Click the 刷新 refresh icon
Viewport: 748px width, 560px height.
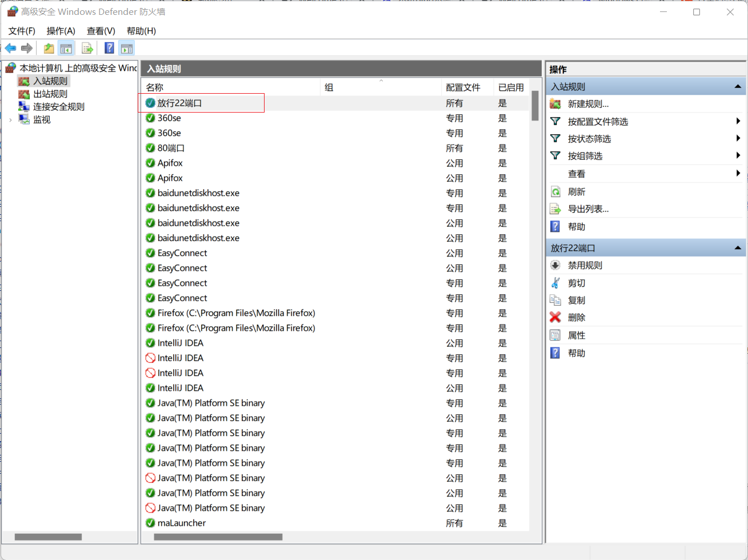coord(555,191)
